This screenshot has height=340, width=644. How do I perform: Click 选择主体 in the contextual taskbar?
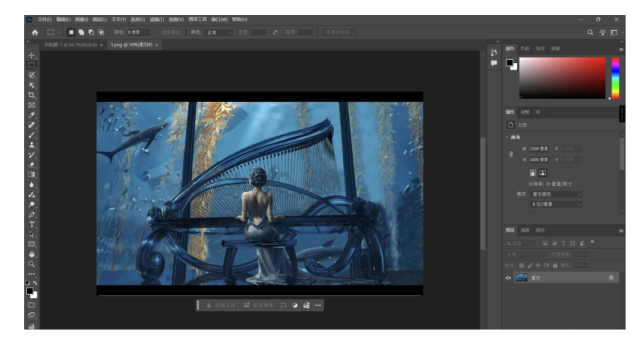tap(221, 305)
